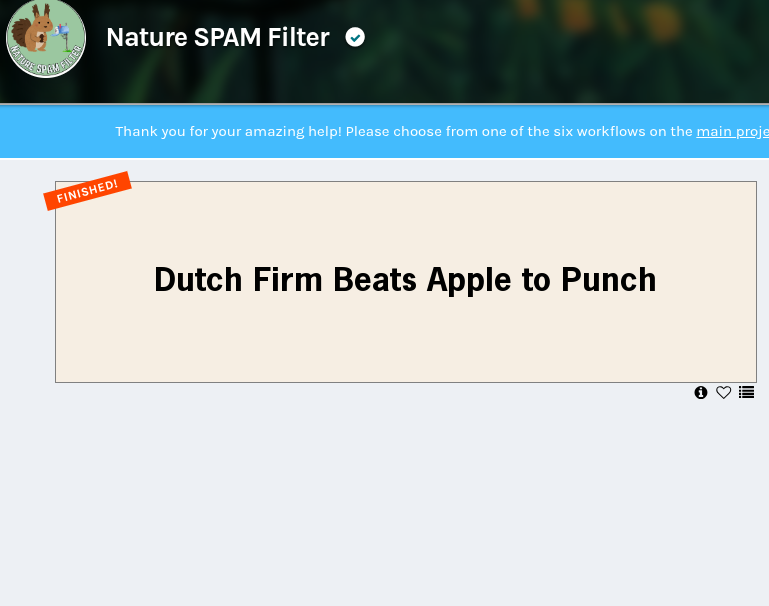Open subject metadata info icon
The image size is (769, 606).
700,392
